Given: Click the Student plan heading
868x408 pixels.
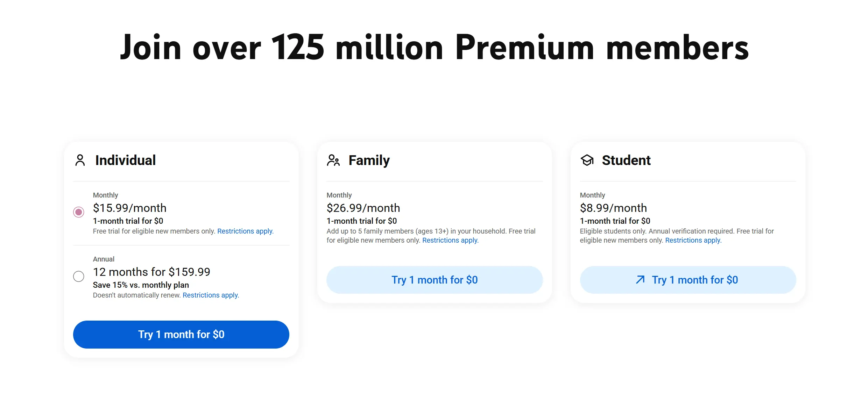Looking at the screenshot, I should pyautogui.click(x=626, y=160).
